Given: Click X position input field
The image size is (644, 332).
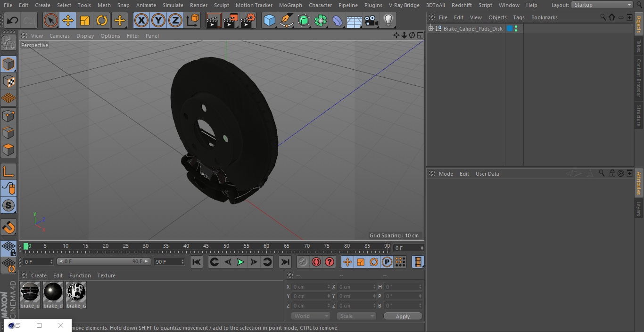Looking at the screenshot, I should pos(311,287).
